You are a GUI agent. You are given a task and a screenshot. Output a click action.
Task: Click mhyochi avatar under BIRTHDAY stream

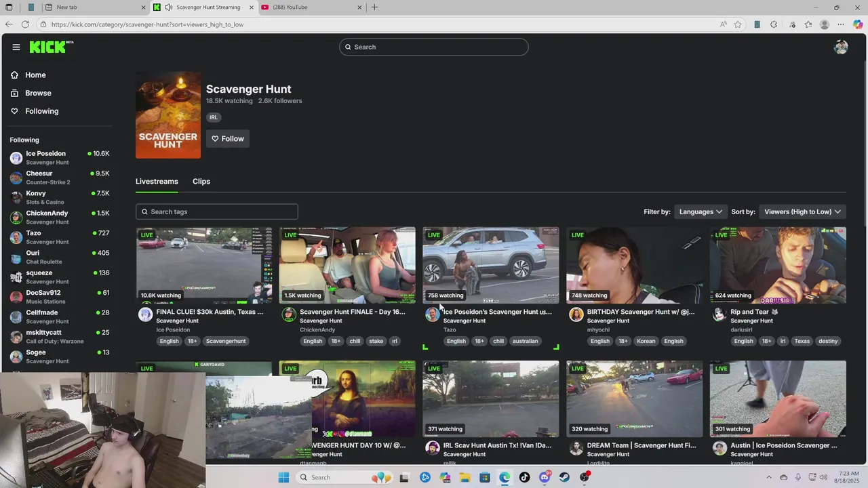pyautogui.click(x=576, y=314)
